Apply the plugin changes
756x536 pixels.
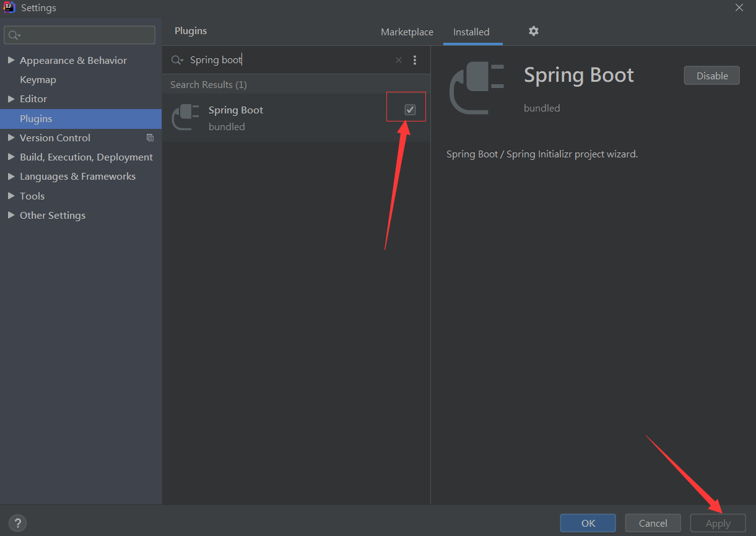tap(718, 523)
